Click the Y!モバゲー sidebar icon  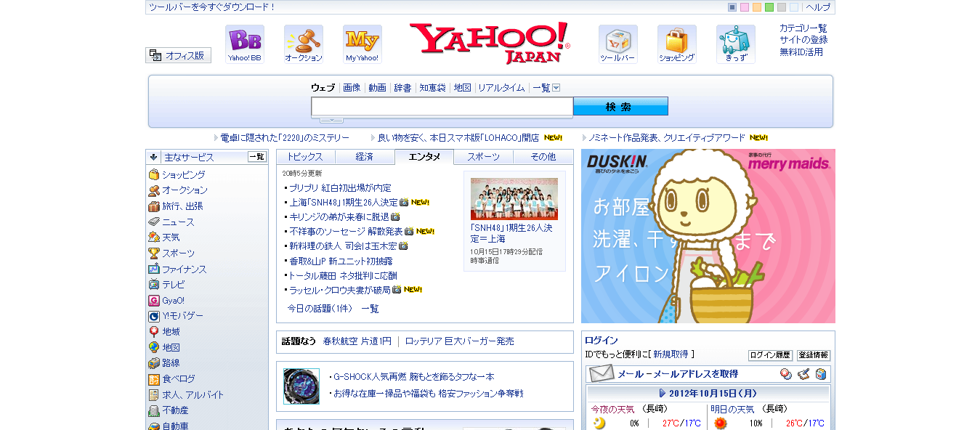coord(154,316)
